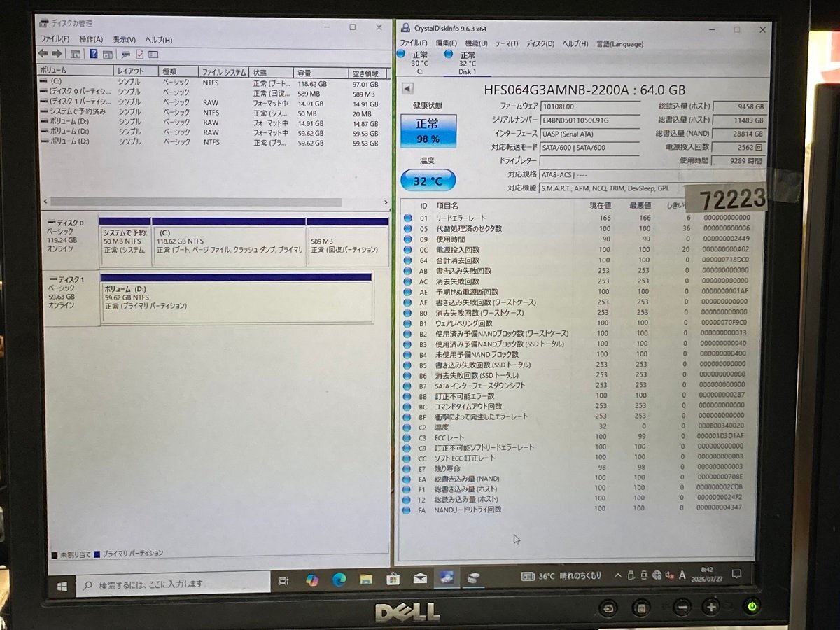Select SMART row E7 残り寿命
The width and height of the screenshot is (840, 630).
pyautogui.click(x=578, y=468)
